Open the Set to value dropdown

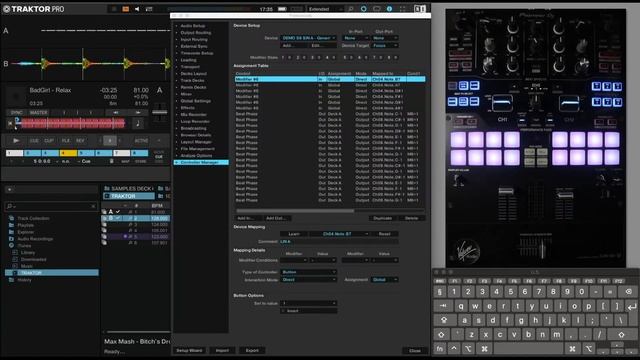tap(309, 303)
